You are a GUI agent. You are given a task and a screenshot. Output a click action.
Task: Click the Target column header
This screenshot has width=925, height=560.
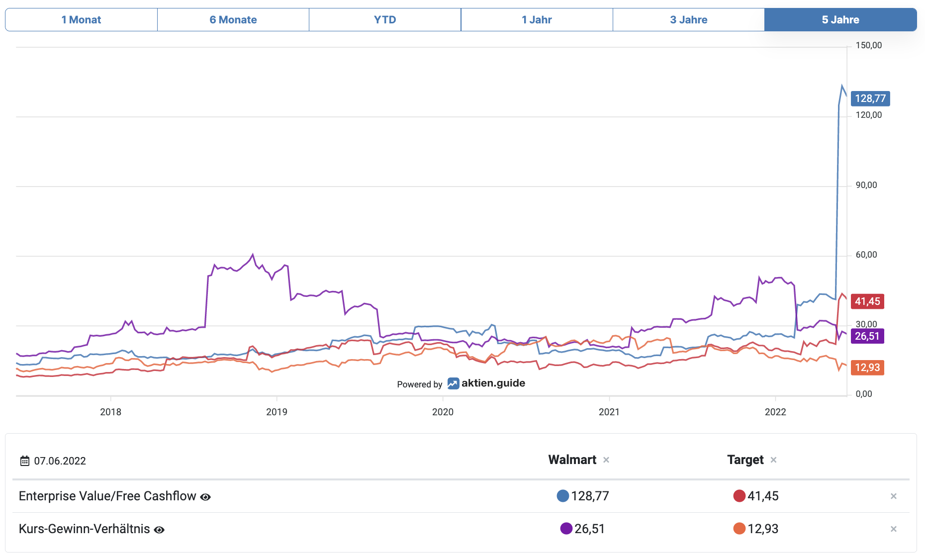(x=745, y=460)
